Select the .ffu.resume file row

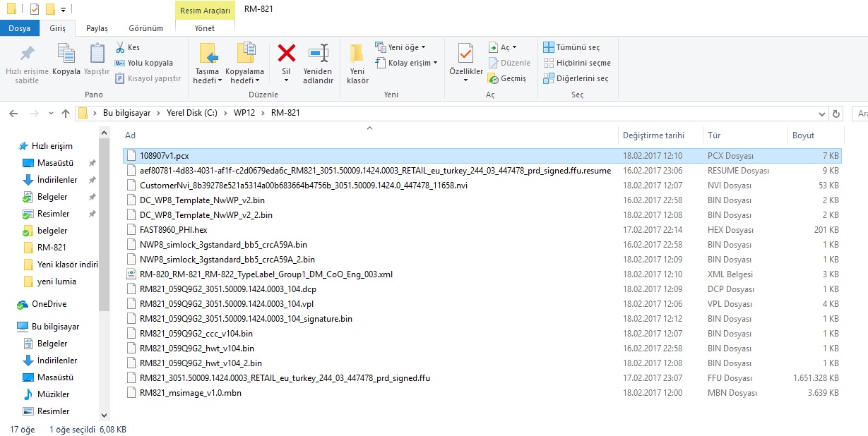482,170
